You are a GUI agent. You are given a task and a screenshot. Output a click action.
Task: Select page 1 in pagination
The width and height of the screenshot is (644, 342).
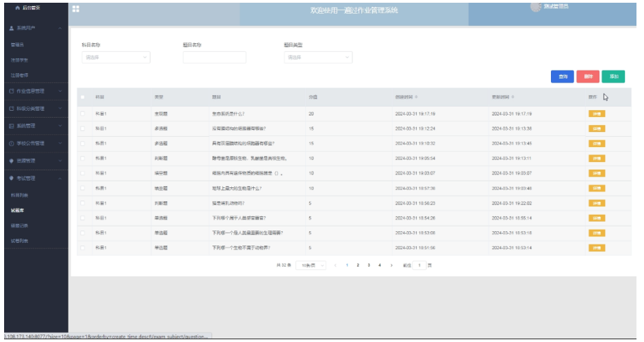347,265
